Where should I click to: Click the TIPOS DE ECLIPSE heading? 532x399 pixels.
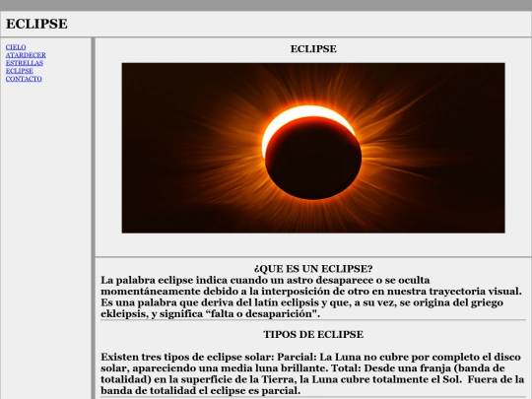(x=313, y=335)
